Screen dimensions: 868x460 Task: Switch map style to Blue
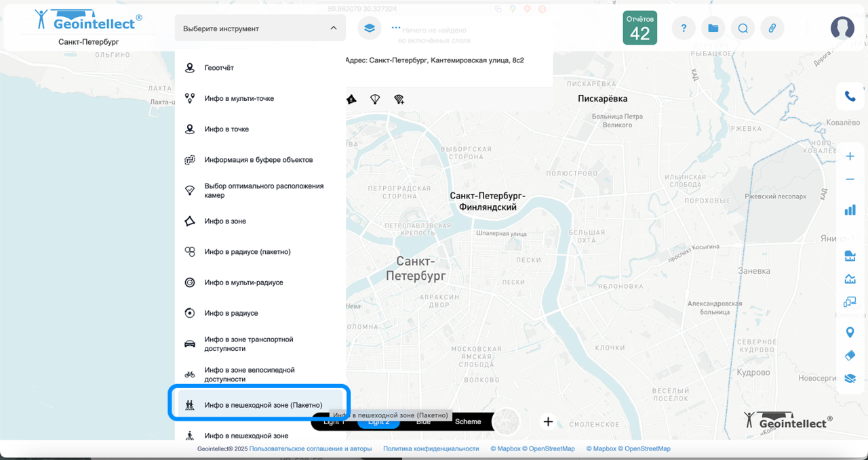pos(423,422)
